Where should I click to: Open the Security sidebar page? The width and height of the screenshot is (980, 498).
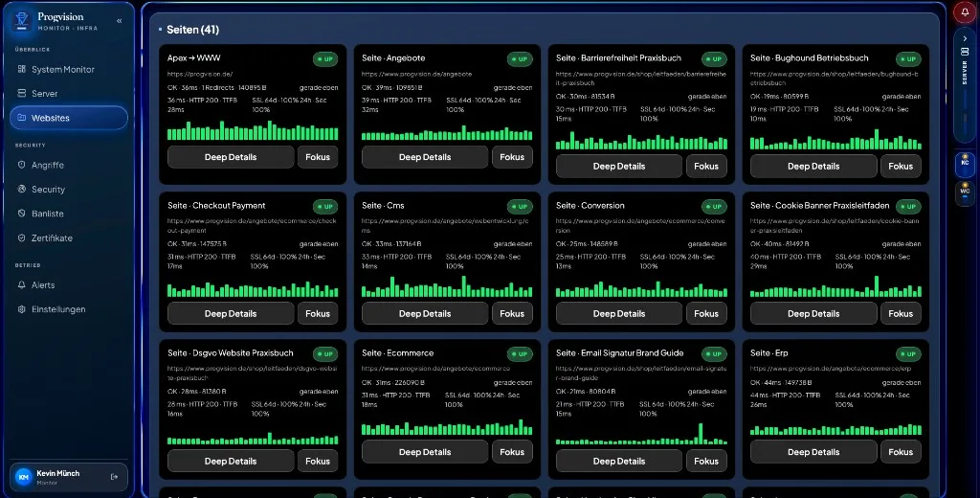click(x=69, y=189)
